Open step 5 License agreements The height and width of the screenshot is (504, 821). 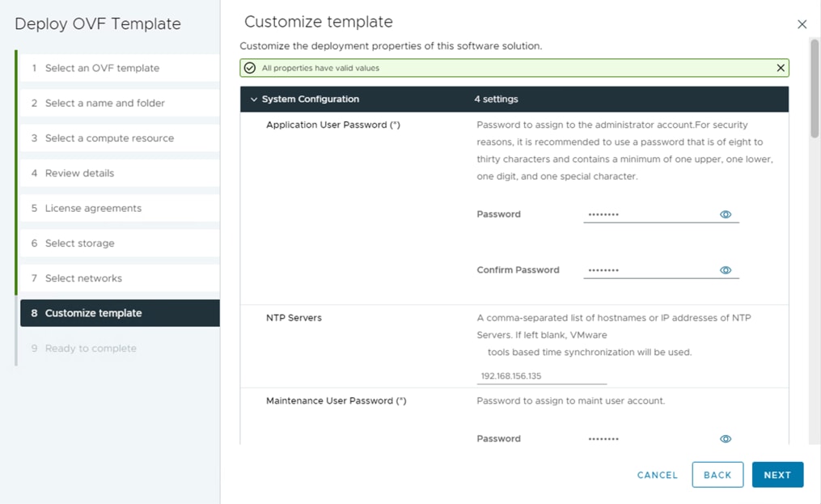tap(93, 208)
